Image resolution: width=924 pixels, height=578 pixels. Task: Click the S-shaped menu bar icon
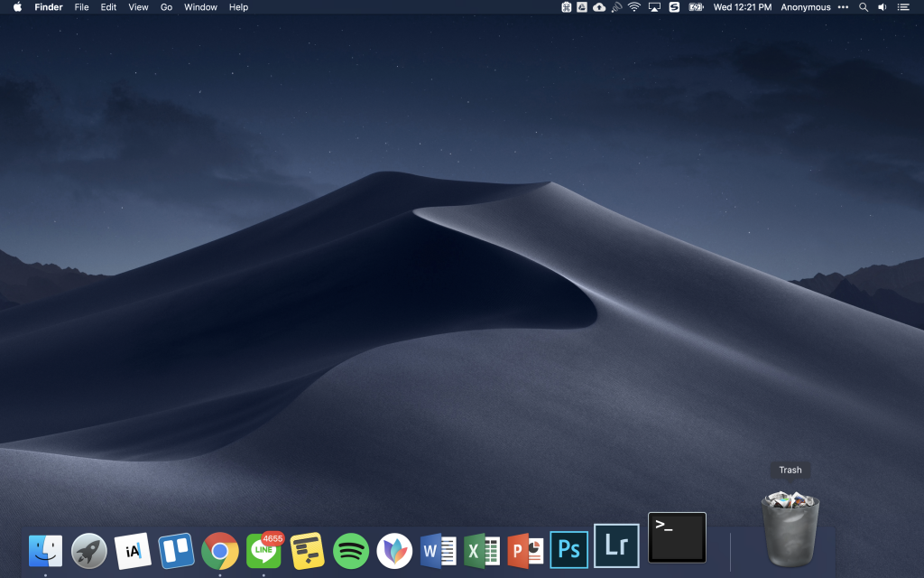(x=675, y=7)
